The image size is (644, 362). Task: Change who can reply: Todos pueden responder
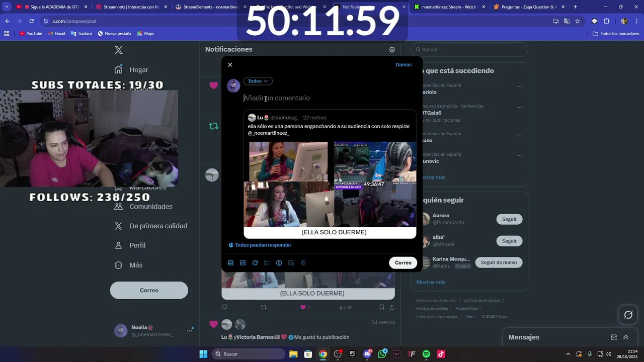click(x=260, y=245)
